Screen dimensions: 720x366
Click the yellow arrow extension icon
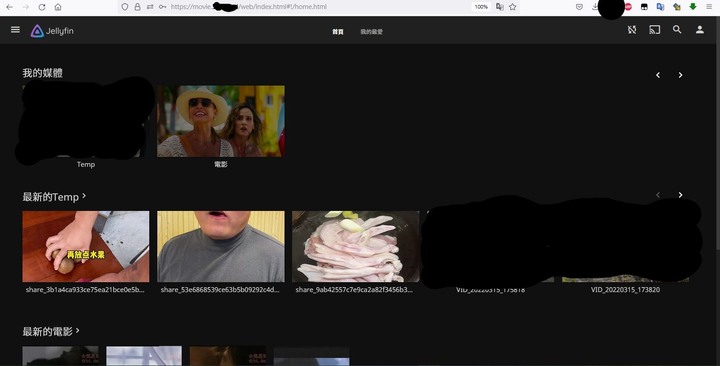(677, 7)
